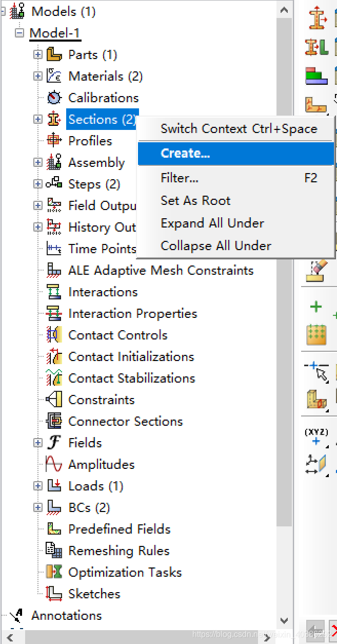Expand the Loads (1) node
Image resolution: width=337 pixels, height=644 pixels.
[x=37, y=486]
